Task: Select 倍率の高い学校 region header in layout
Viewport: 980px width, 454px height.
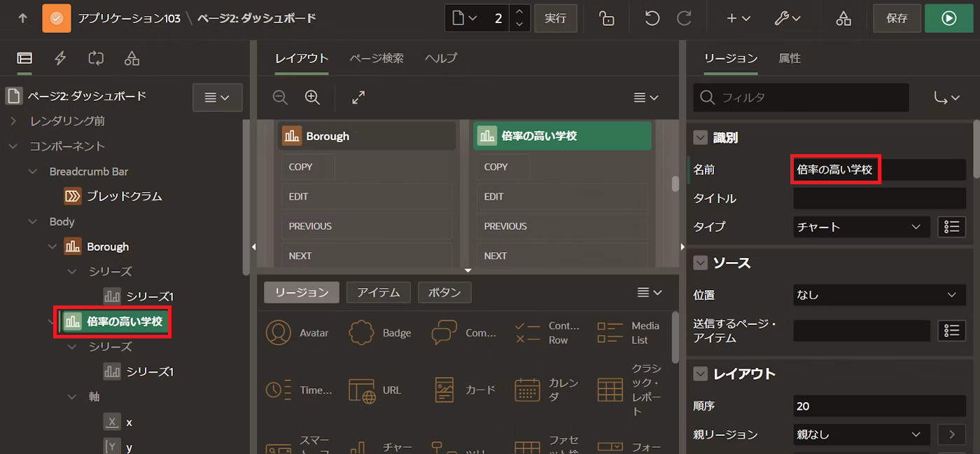Action: [562, 136]
